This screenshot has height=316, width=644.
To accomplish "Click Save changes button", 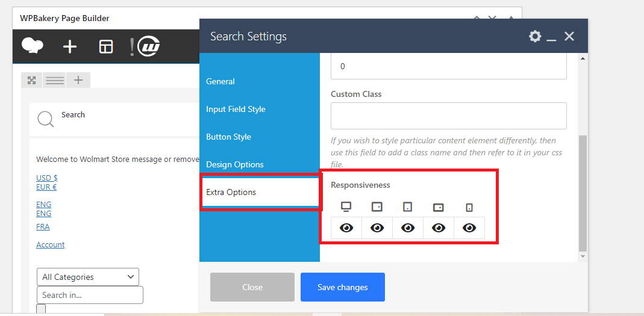I will (x=343, y=287).
